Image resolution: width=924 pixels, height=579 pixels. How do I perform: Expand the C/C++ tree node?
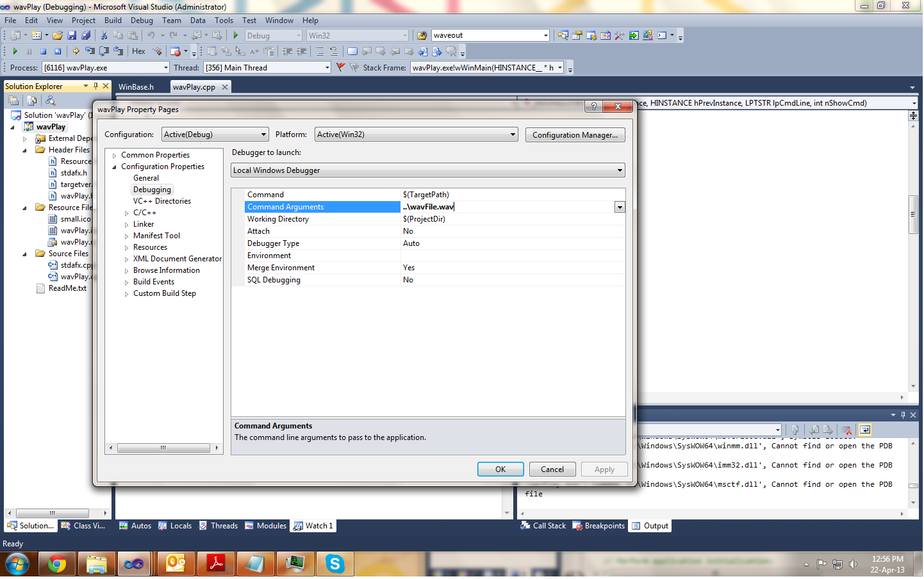tap(127, 213)
